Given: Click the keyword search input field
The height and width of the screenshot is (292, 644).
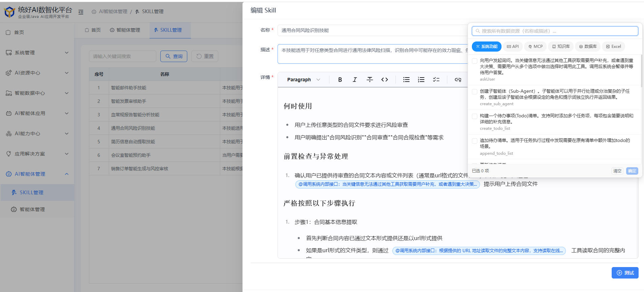Looking at the screenshot, I should [123, 56].
